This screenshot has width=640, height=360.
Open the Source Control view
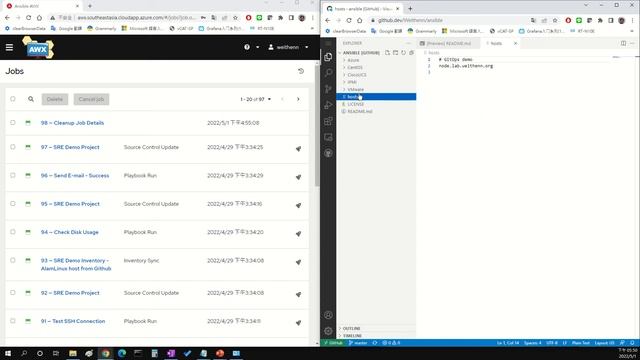click(x=328, y=89)
